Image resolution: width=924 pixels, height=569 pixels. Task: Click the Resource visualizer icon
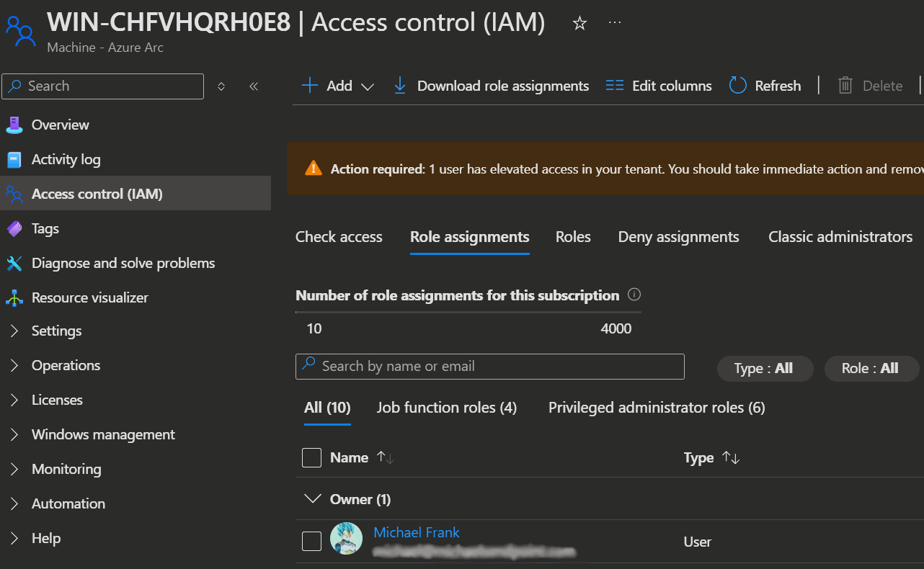tap(14, 297)
